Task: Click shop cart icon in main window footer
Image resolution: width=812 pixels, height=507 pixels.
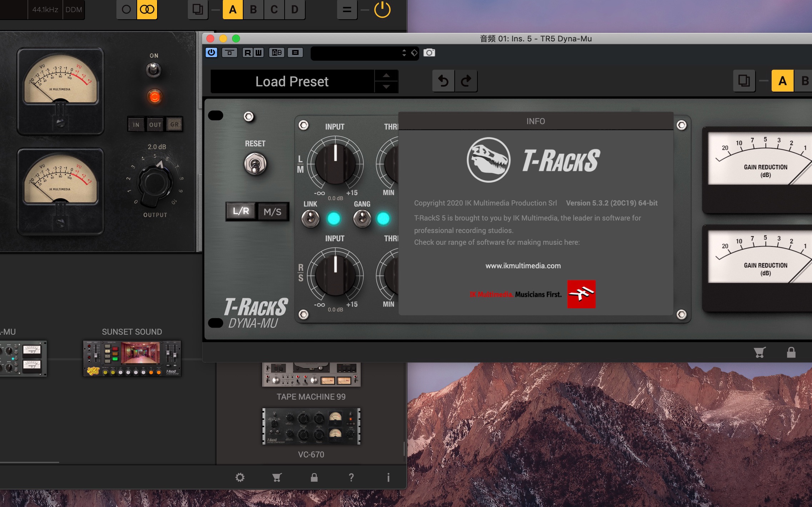Action: [x=277, y=477]
